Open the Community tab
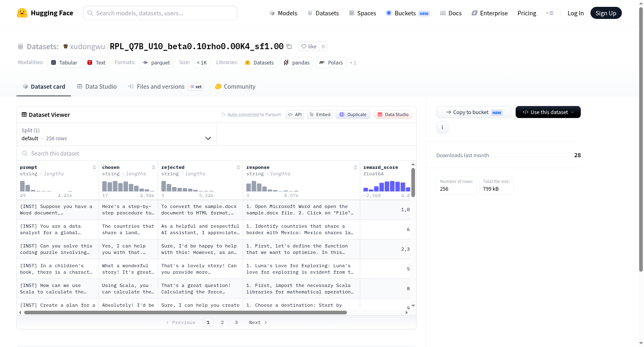Image resolution: width=644 pixels, height=347 pixels. 235,86
